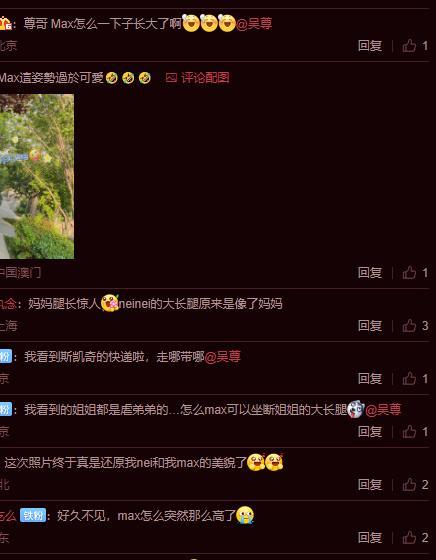Image resolution: width=436 pixels, height=560 pixels.
Task: Open the @吴尊 mention after 大长腿
Action: tap(383, 410)
